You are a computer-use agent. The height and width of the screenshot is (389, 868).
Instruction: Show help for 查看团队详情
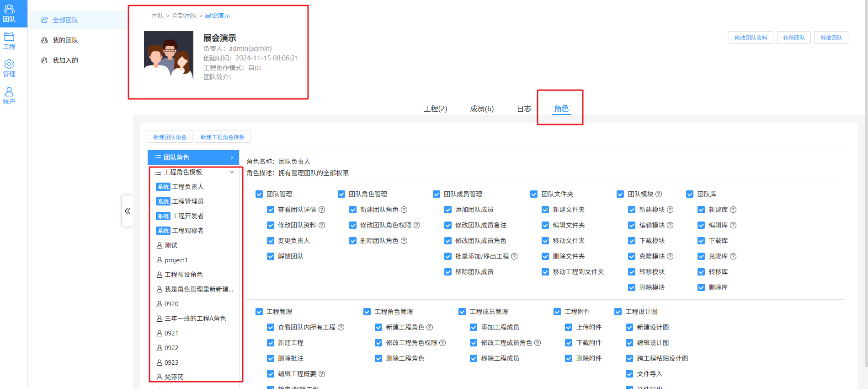click(322, 210)
